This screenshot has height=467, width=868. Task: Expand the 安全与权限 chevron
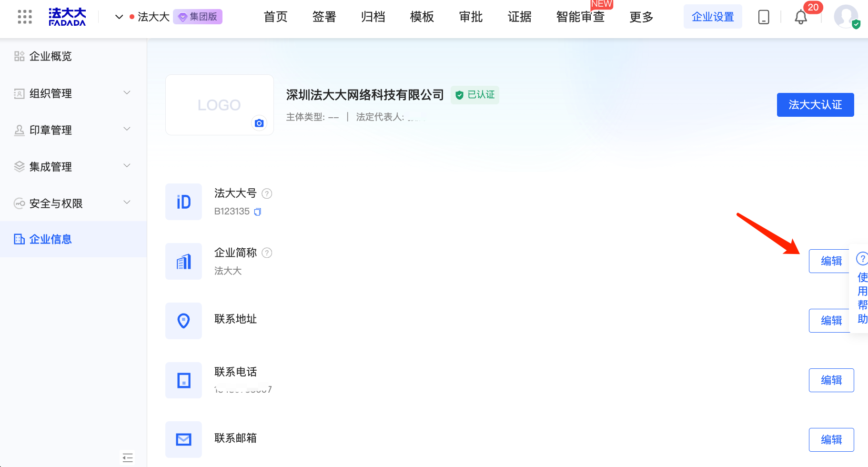coord(127,203)
